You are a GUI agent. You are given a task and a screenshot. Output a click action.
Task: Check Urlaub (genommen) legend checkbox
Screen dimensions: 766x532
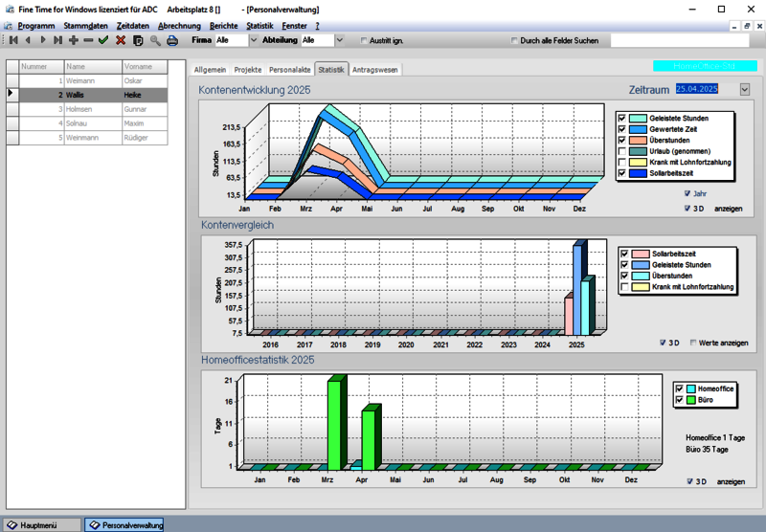pos(621,151)
